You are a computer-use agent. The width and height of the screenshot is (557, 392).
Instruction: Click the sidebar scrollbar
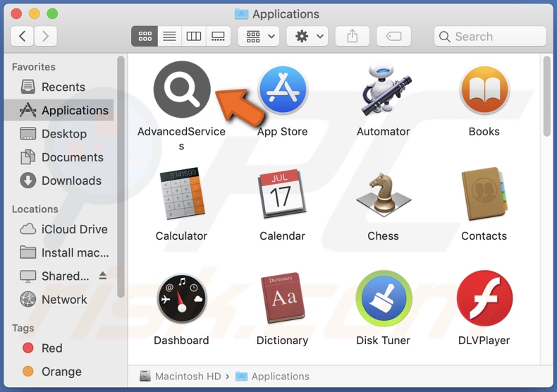(121, 176)
